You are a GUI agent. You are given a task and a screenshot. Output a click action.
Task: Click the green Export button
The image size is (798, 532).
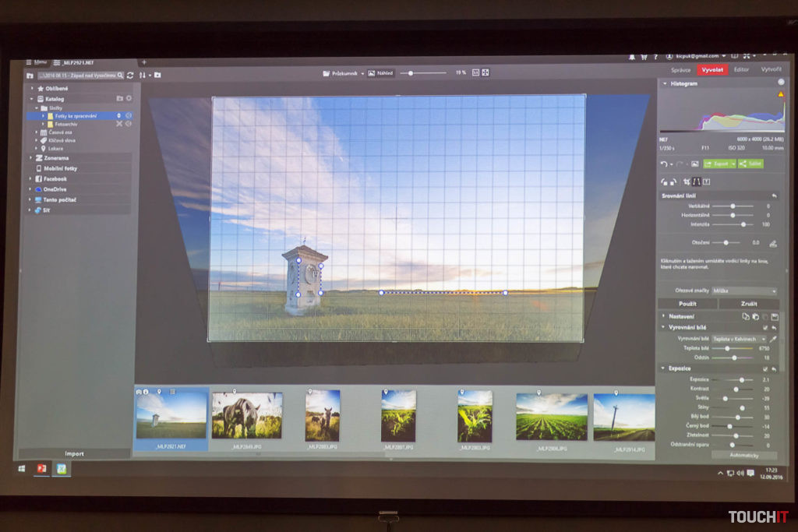click(719, 164)
